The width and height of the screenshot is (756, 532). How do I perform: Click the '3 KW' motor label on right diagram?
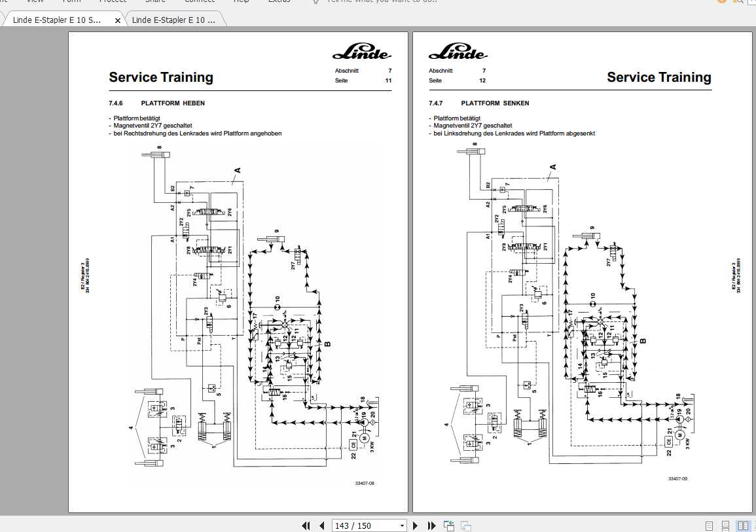(x=687, y=442)
